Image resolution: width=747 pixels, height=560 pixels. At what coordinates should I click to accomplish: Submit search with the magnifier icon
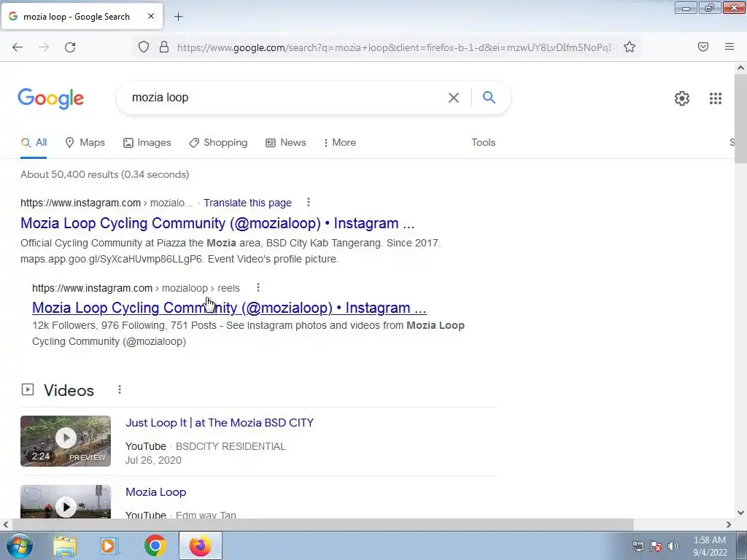pos(489,97)
